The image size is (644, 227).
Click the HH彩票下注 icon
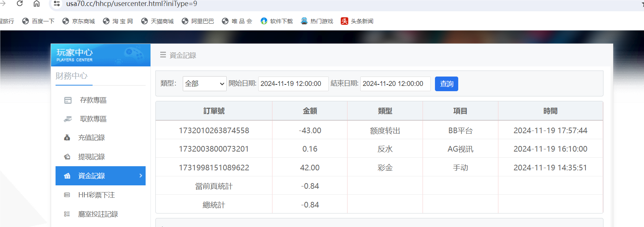67,195
